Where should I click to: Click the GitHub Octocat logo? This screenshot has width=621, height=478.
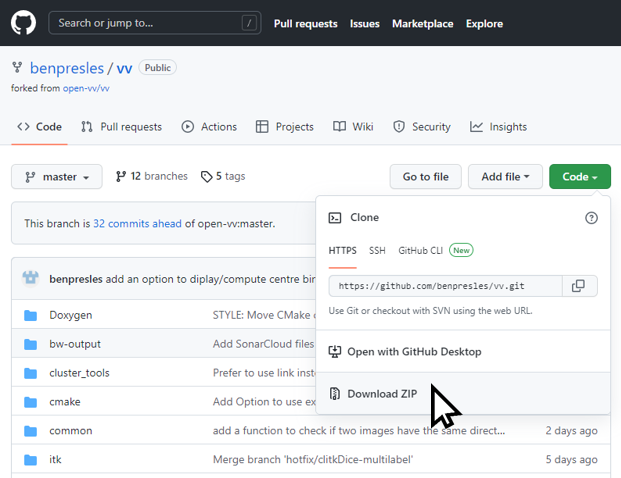coord(23,23)
